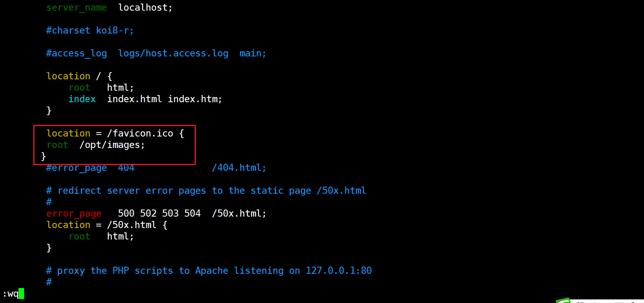Viewport: 644px width, 303px height.
Task: Click the green input method icon at bottom-right
Action: click(x=564, y=301)
